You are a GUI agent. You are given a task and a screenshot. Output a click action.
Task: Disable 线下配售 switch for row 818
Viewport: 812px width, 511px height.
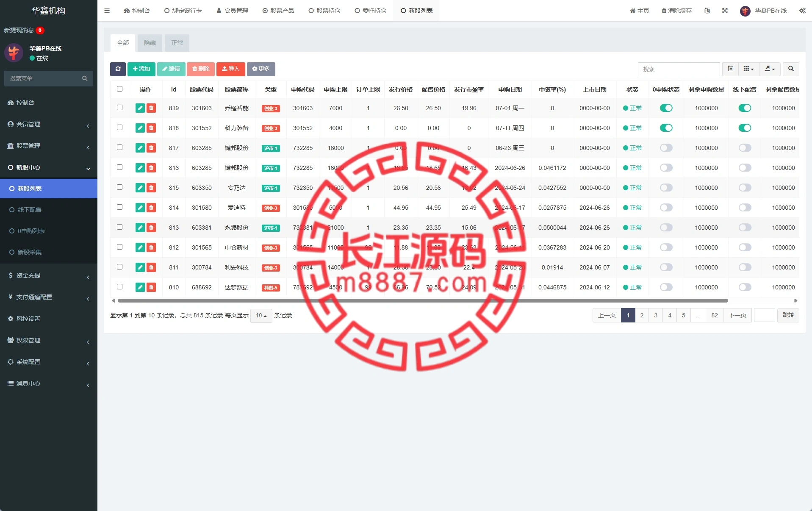(x=745, y=128)
